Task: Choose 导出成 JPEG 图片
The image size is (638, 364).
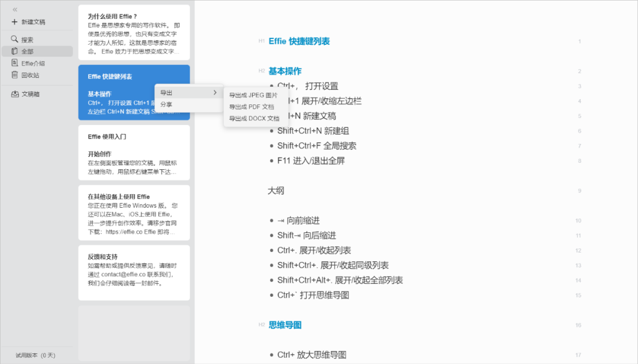Action: 253,95
